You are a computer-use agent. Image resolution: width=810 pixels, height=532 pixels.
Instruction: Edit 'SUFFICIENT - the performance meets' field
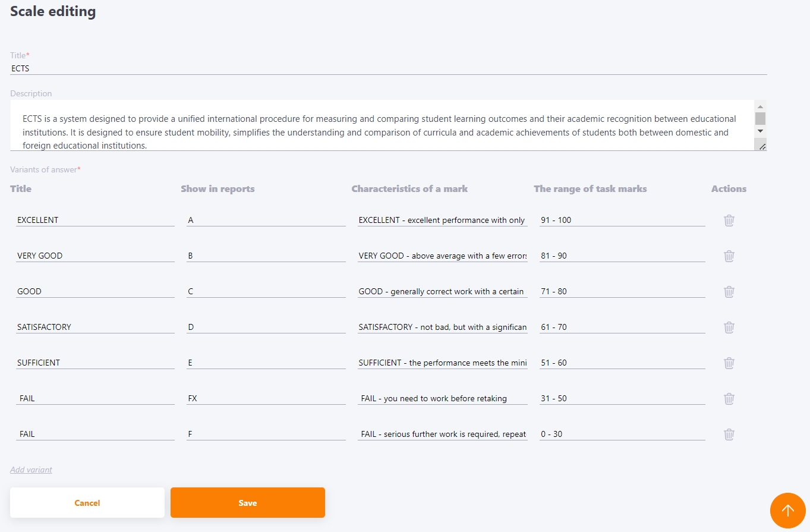(443, 363)
